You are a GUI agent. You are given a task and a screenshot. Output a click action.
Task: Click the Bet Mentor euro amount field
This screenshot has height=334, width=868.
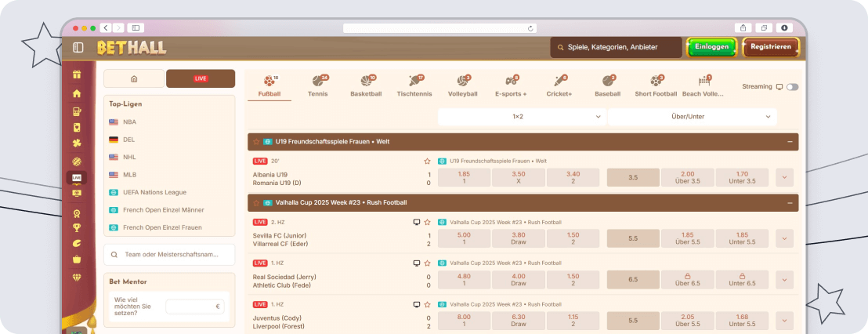[195, 307]
